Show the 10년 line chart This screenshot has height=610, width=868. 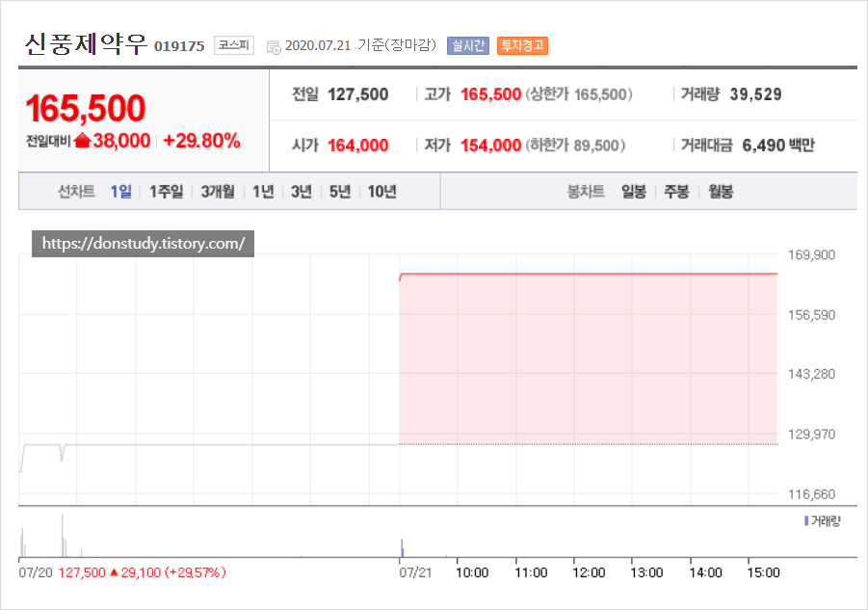point(381,192)
